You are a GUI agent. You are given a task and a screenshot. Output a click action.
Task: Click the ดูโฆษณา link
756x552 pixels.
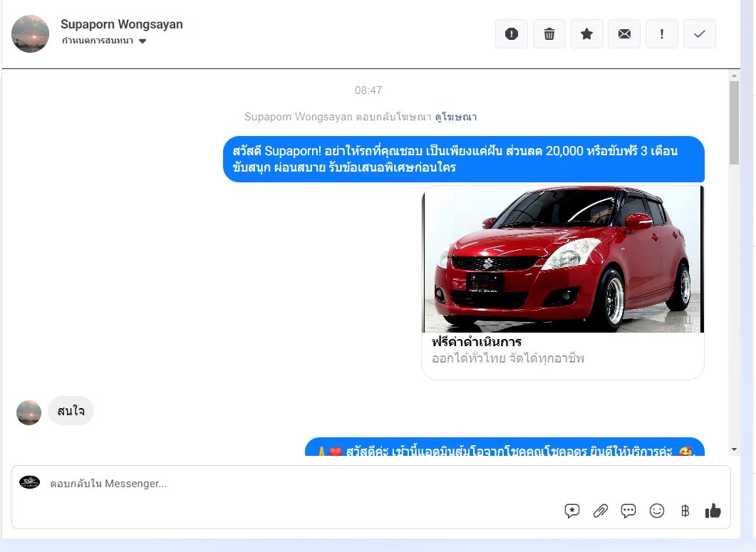coord(456,117)
